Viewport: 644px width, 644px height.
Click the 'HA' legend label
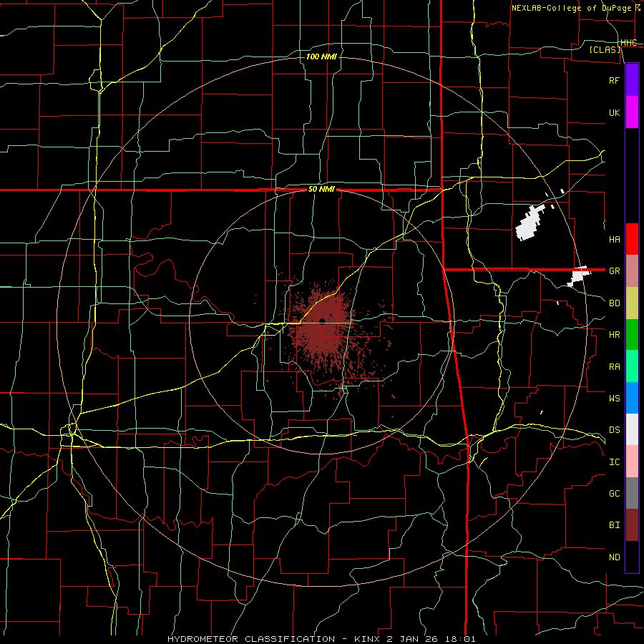615,239
